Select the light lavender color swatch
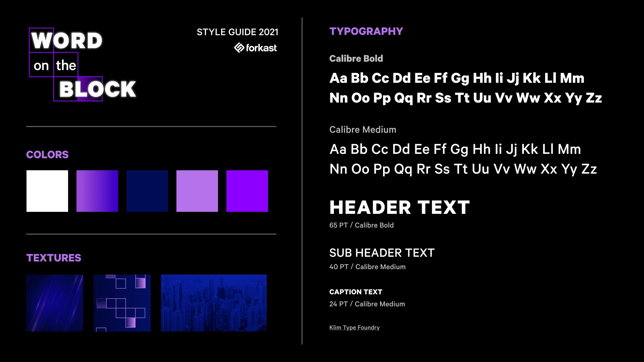The width and height of the screenshot is (644, 362). point(197,191)
